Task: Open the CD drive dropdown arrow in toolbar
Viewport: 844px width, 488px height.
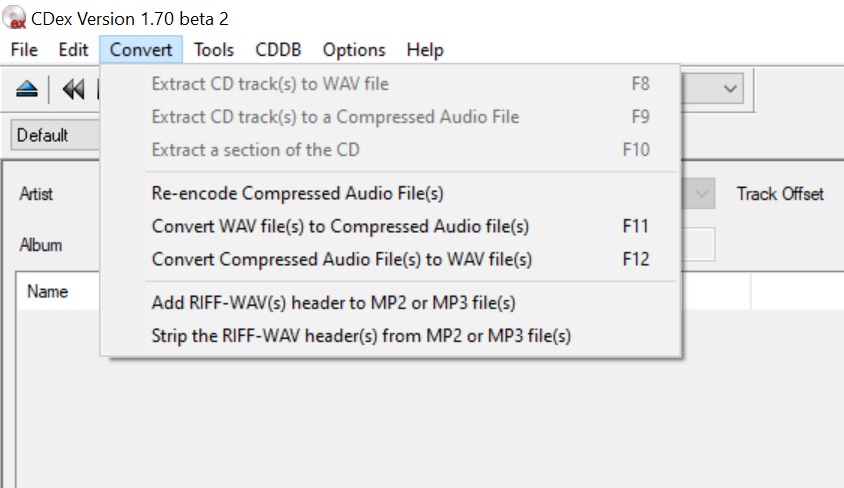Action: 731,88
